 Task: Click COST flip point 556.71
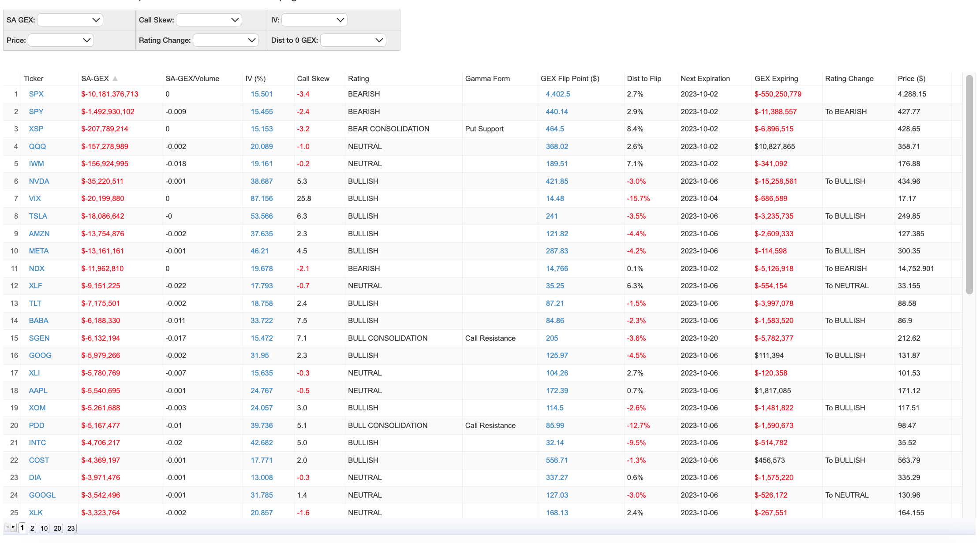(x=557, y=460)
